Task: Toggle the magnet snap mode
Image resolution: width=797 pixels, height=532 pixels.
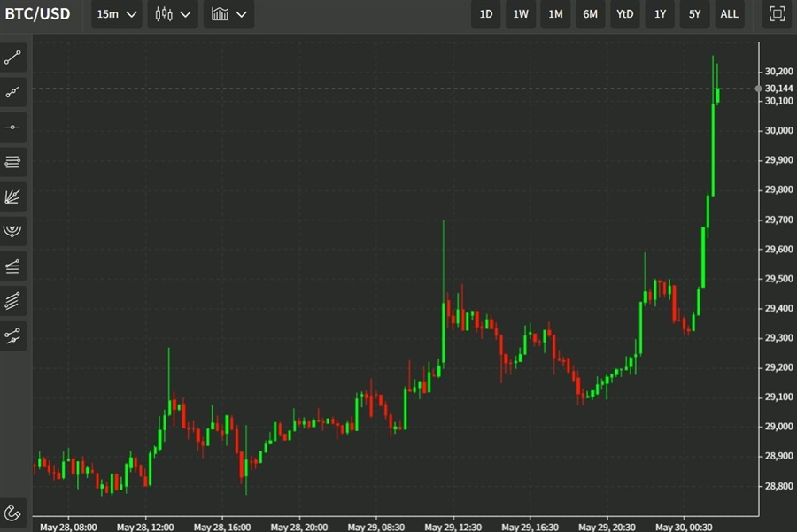Action: [x=13, y=513]
